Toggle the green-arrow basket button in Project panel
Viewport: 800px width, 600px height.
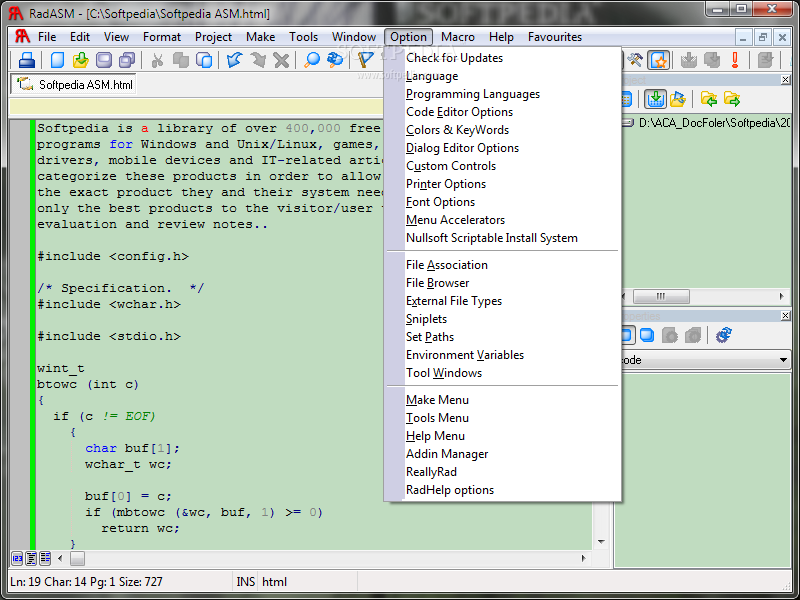[x=655, y=99]
